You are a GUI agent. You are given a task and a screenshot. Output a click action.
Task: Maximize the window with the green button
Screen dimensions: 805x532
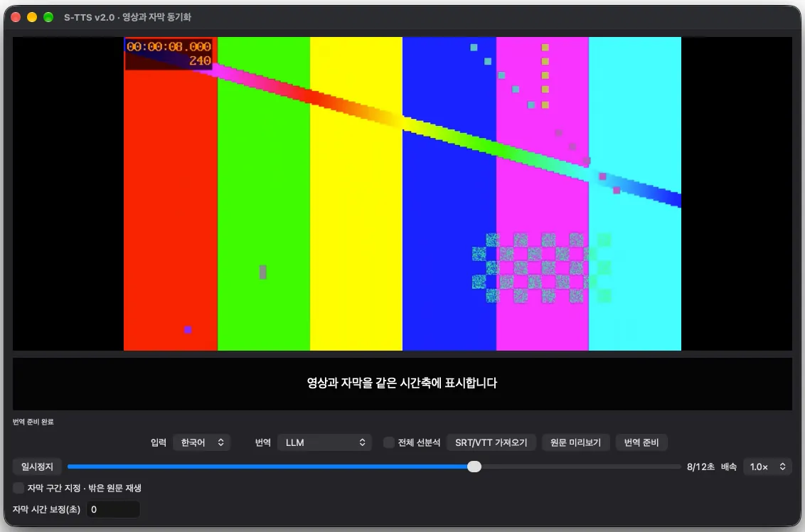[x=48, y=17]
